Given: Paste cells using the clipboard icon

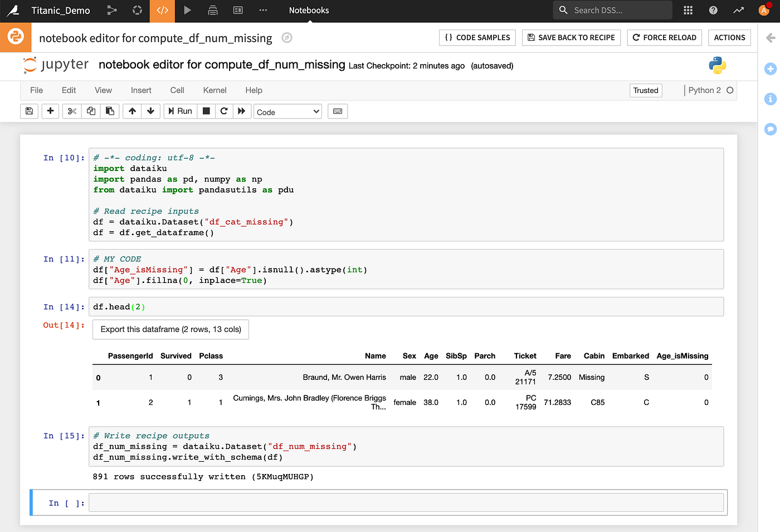Looking at the screenshot, I should pyautogui.click(x=110, y=111).
